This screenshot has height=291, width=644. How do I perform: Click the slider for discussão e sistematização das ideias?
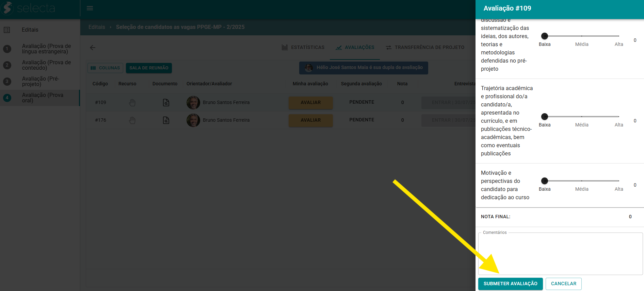tap(582, 36)
